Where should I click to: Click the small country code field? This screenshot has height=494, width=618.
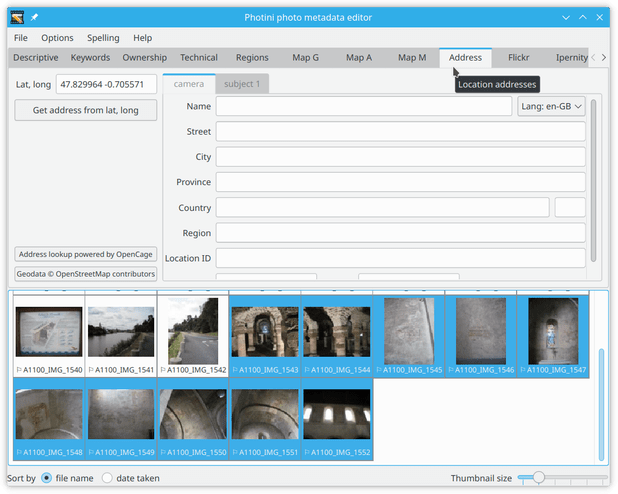click(570, 207)
